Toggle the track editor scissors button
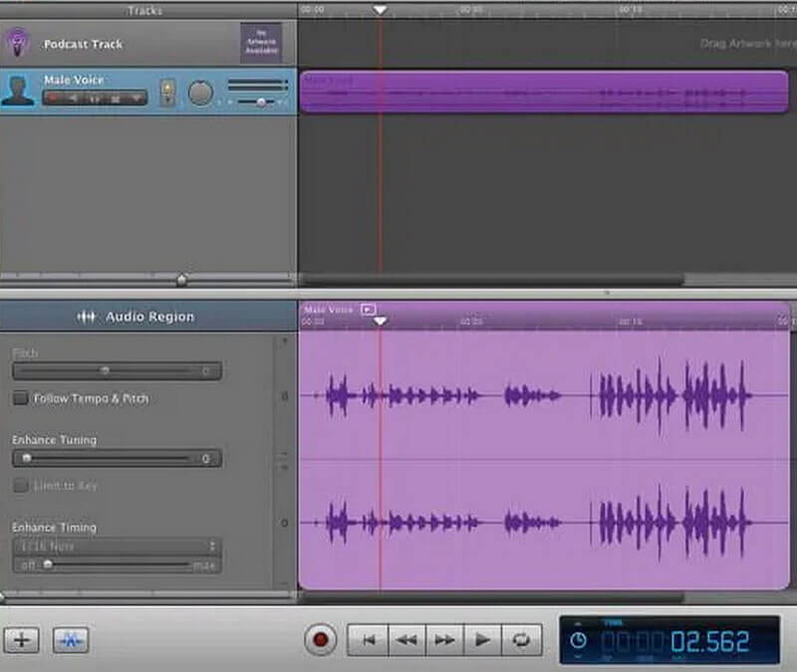This screenshot has height=672, width=797. point(71,639)
